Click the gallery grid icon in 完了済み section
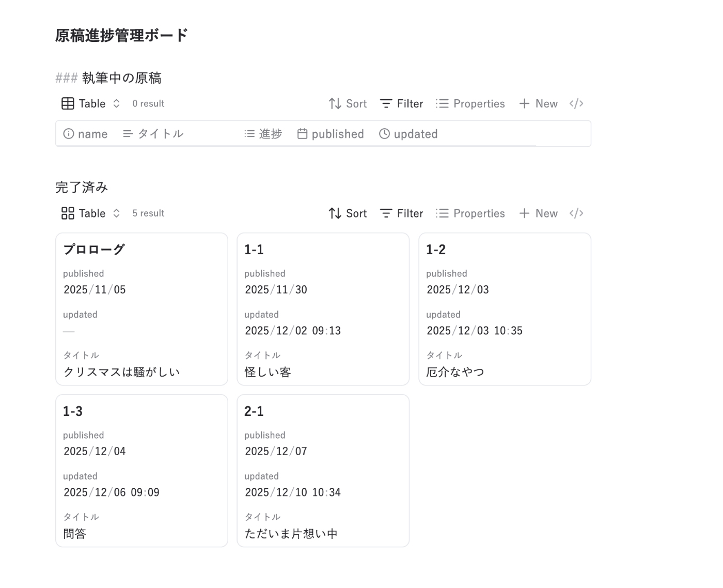Image resolution: width=723 pixels, height=588 pixels. (x=68, y=213)
